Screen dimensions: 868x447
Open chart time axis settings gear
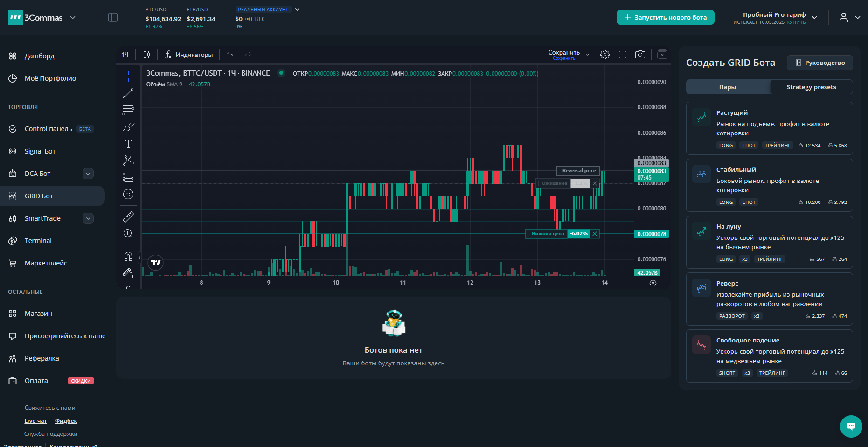(x=653, y=283)
